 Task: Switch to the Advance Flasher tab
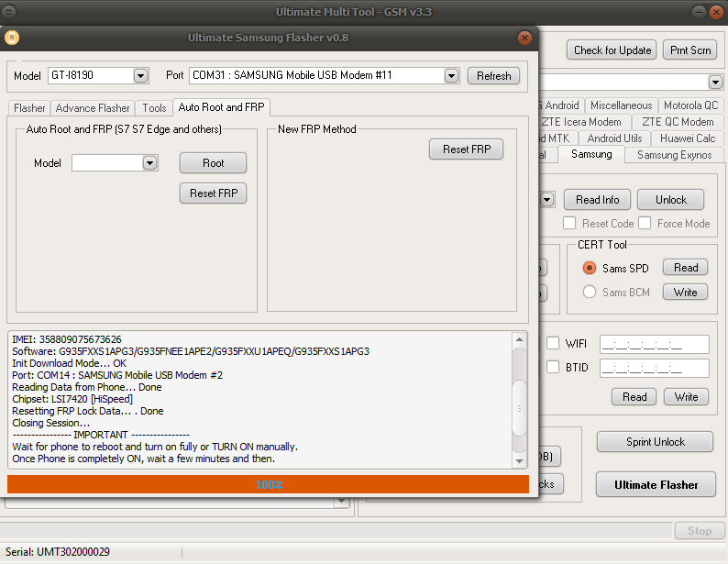93,108
